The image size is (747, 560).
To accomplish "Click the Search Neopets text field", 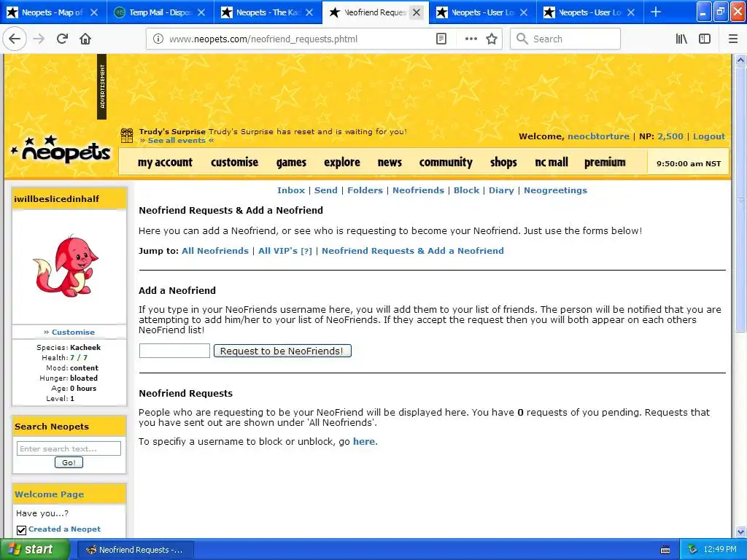I will click(69, 448).
